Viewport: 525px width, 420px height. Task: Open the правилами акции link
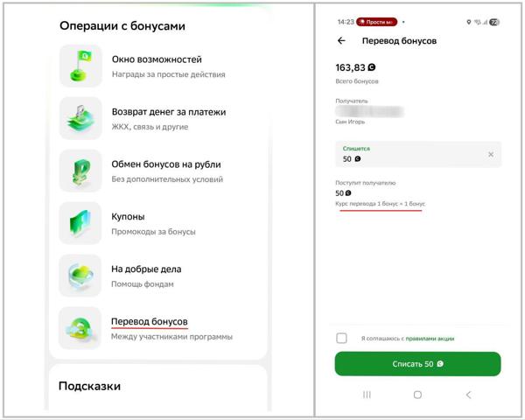(x=428, y=339)
